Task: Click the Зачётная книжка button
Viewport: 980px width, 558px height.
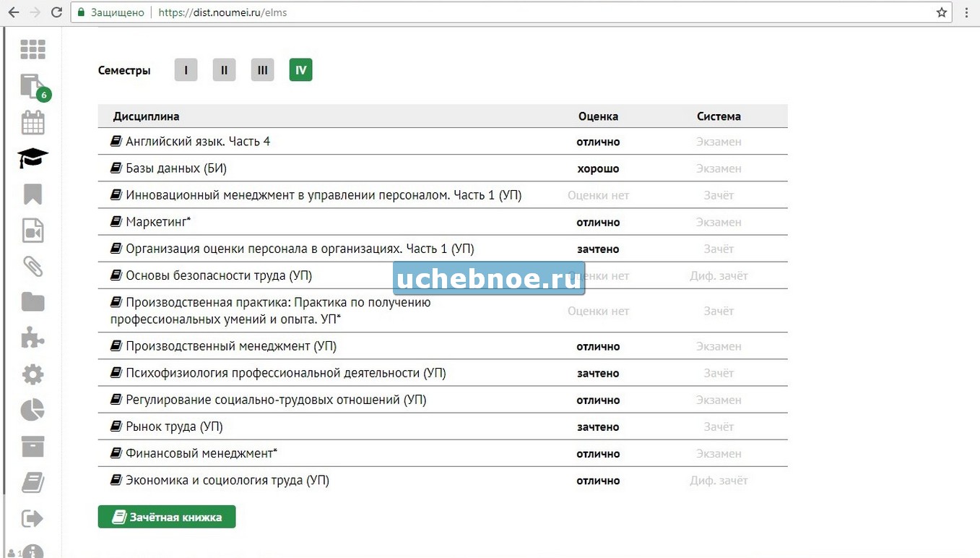Action: click(167, 518)
